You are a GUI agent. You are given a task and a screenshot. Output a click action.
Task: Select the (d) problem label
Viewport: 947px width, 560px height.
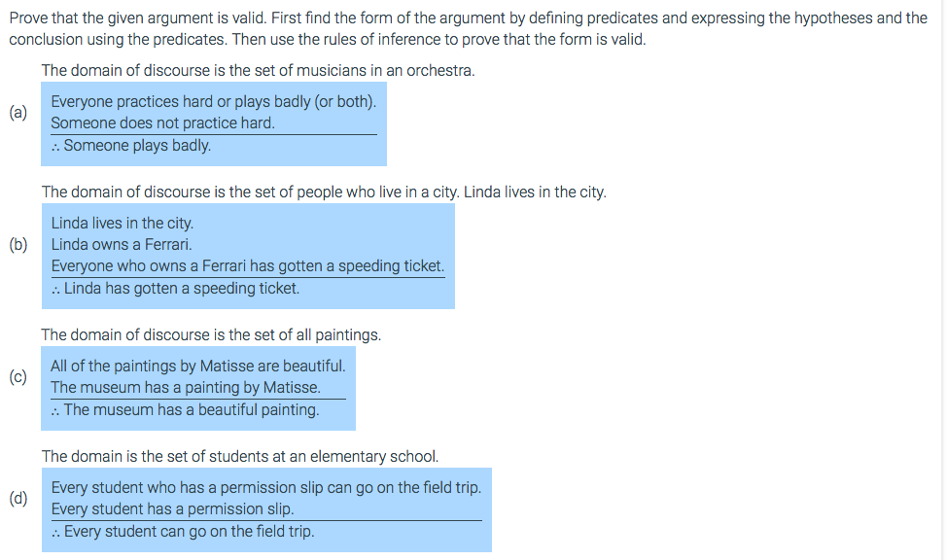(x=18, y=499)
